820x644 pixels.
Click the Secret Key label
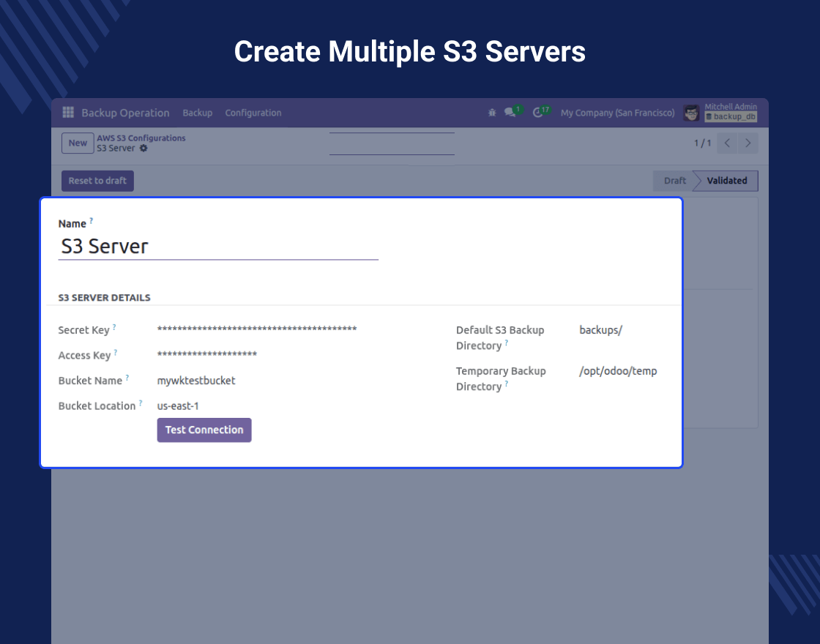click(x=83, y=330)
